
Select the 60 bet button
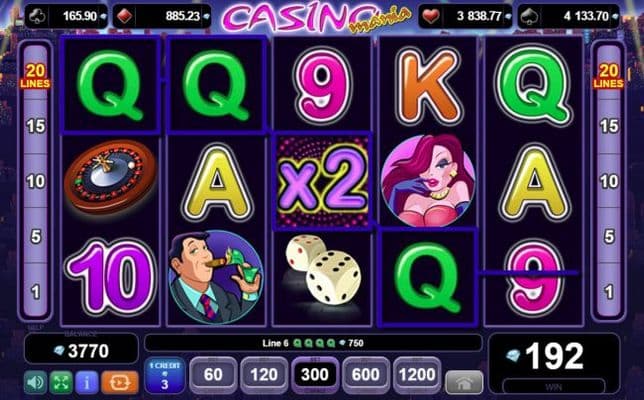213,375
